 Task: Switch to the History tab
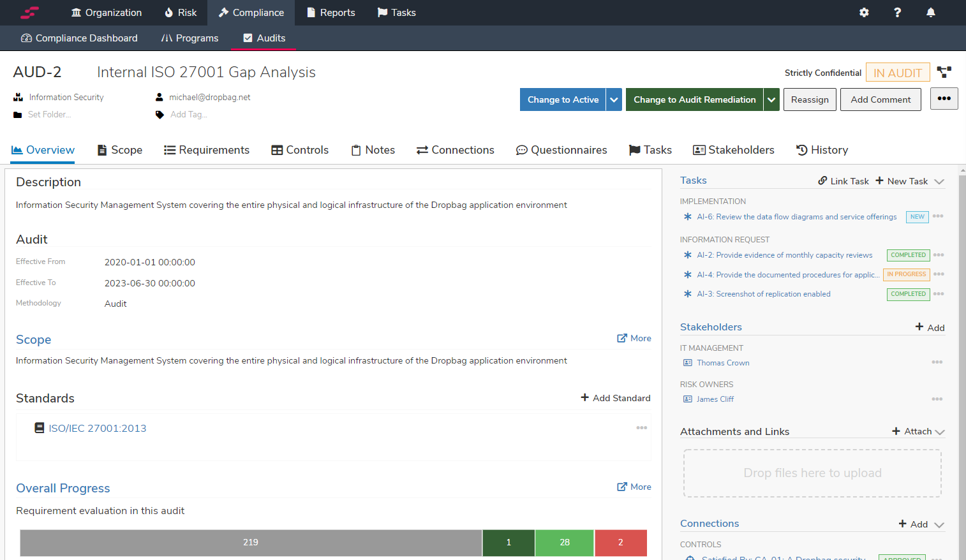pos(822,150)
